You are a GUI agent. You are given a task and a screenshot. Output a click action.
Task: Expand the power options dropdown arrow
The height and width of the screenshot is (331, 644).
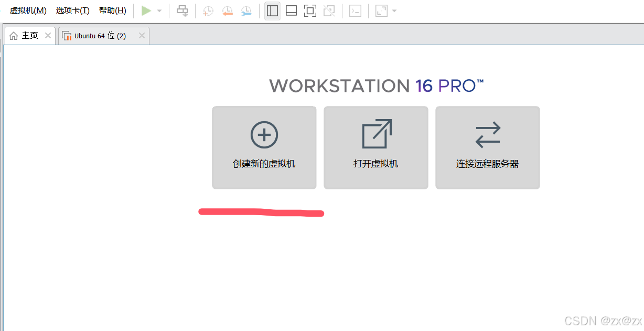point(159,11)
